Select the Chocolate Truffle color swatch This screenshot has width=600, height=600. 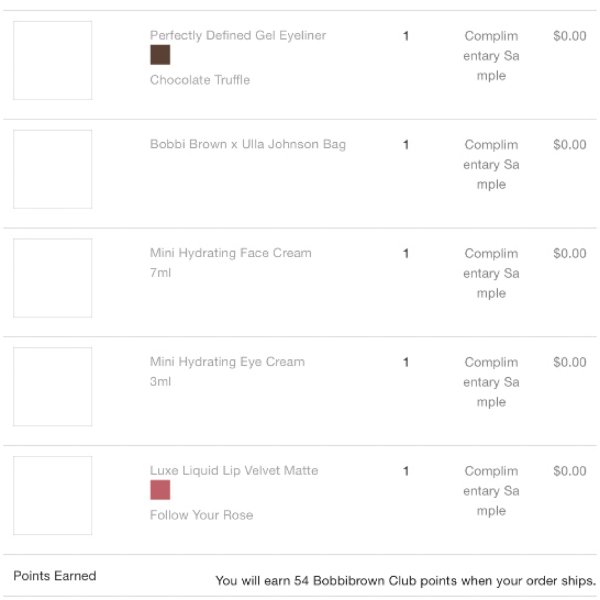[x=160, y=55]
